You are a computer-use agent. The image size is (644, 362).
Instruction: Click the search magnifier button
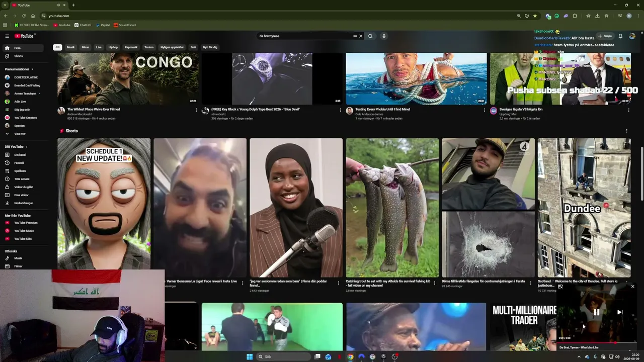point(370,36)
